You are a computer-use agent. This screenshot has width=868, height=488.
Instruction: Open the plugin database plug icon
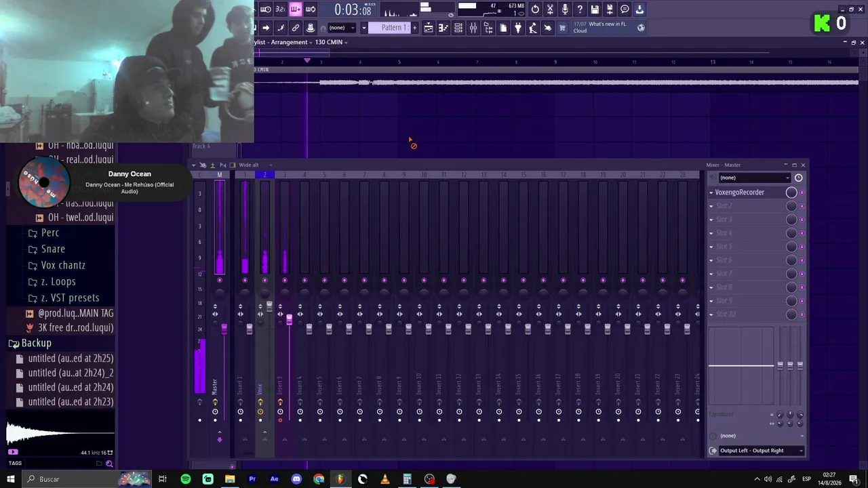tap(518, 28)
